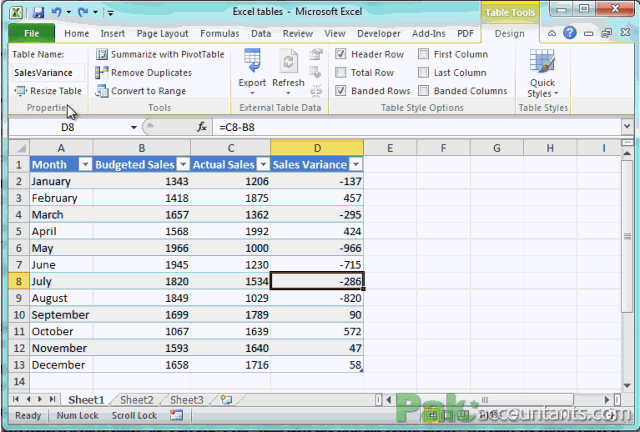Go to last sheet navigation arrow
The width and height of the screenshot is (640, 432).
52,399
